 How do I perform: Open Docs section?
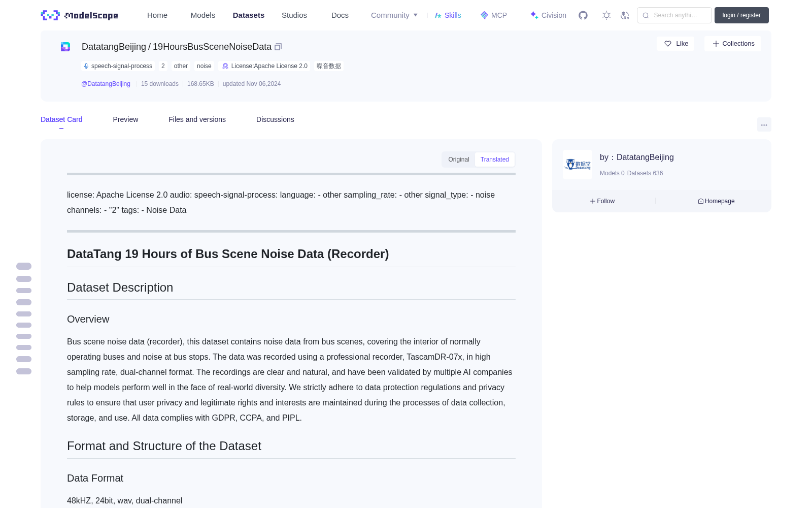point(340,15)
